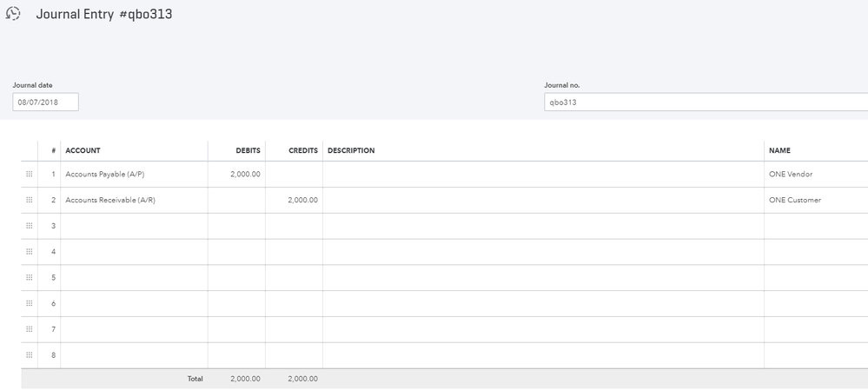Image resolution: width=868 pixels, height=390 pixels.
Task: Open the recent transactions history icon
Action: (13, 14)
